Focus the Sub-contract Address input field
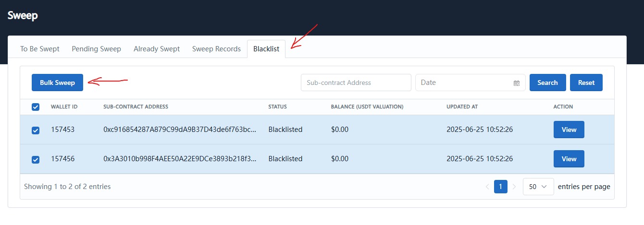This screenshot has width=644, height=225. tap(356, 83)
